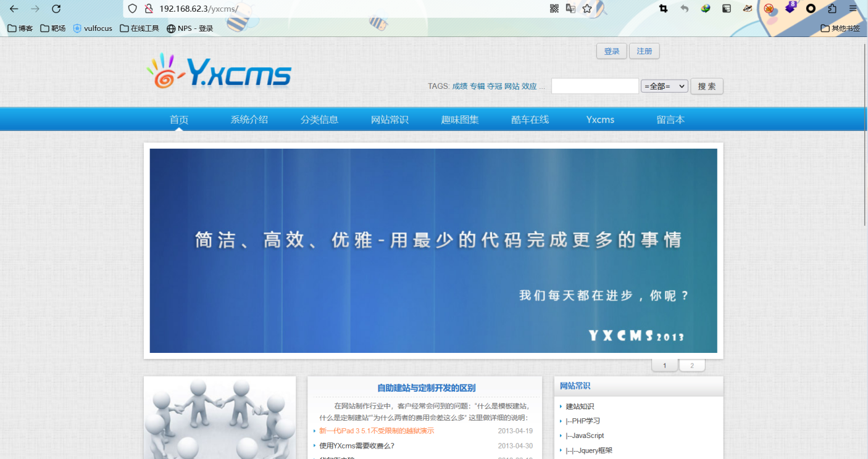Expand the =全部= category dropdown
This screenshot has width=868, height=459.
pos(664,86)
